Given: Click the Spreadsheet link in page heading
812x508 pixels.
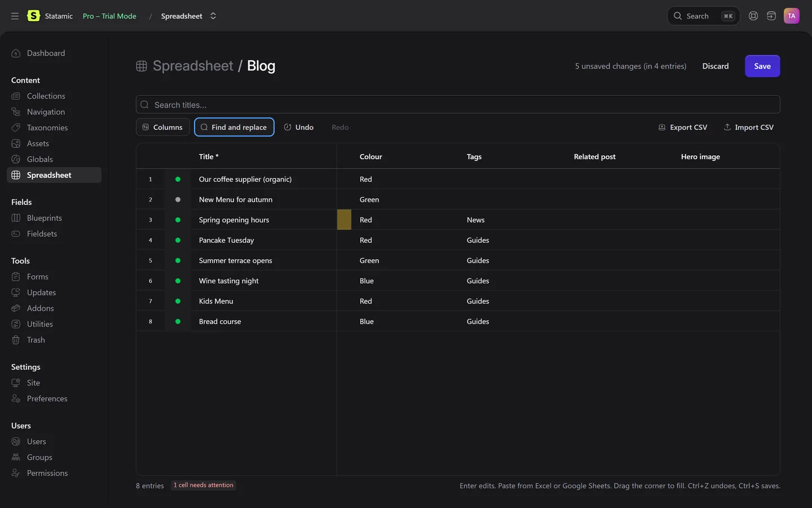Looking at the screenshot, I should point(193,66).
